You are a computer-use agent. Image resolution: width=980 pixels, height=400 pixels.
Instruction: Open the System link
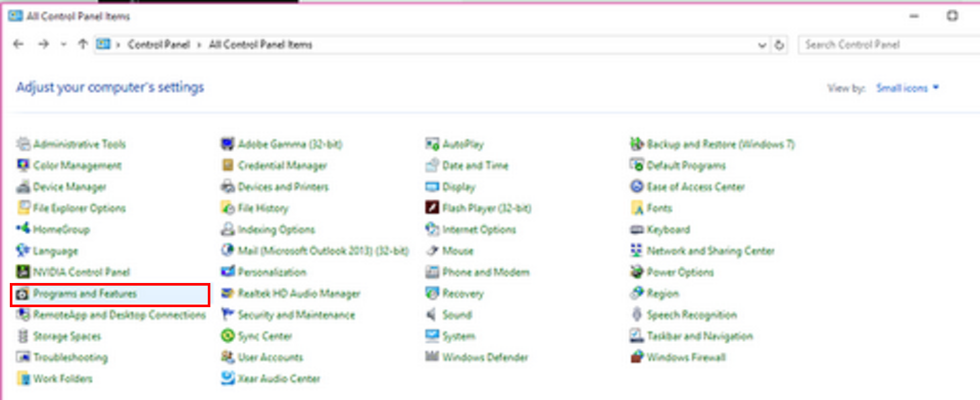click(x=459, y=336)
